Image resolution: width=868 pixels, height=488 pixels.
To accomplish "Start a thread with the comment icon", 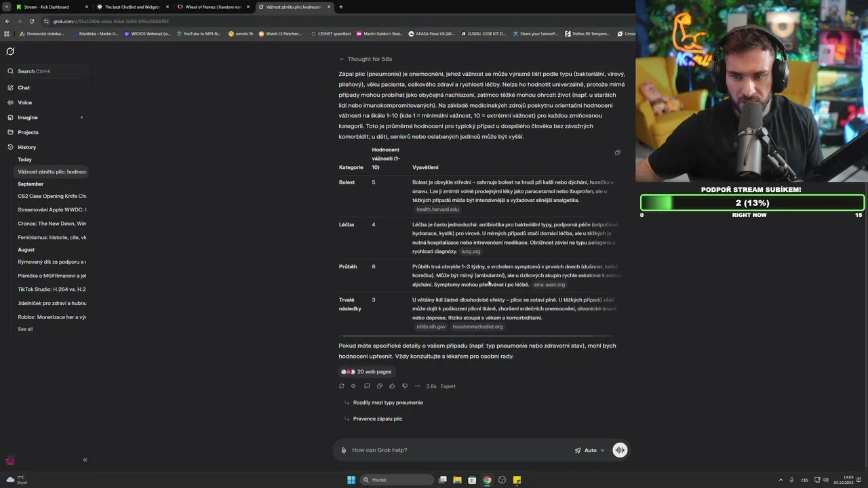I will (367, 386).
